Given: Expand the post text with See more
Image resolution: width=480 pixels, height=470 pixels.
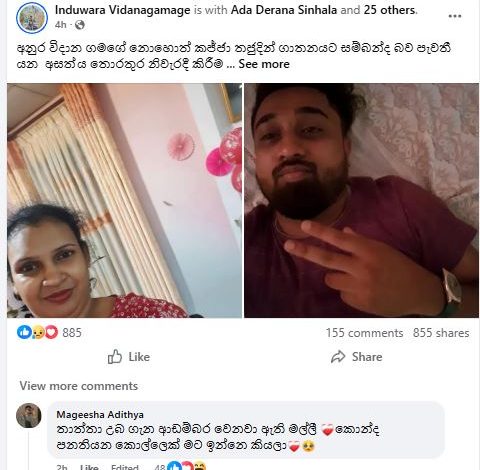Looking at the screenshot, I should pos(264,64).
